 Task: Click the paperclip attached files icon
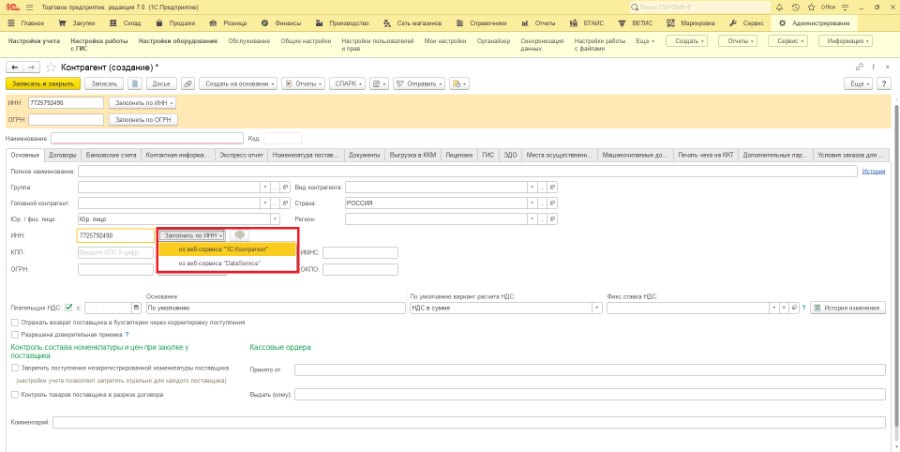click(188, 84)
